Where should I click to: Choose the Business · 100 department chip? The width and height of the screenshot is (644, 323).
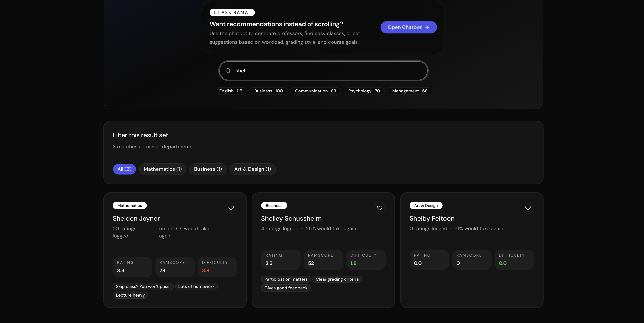(268, 91)
